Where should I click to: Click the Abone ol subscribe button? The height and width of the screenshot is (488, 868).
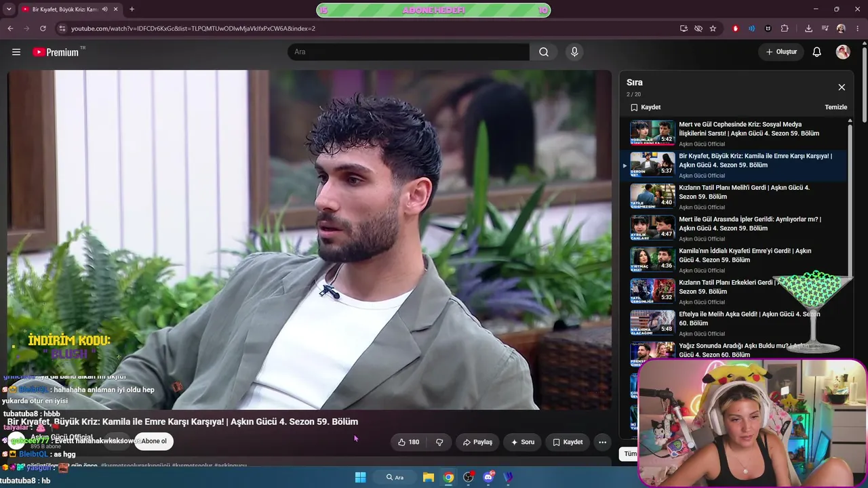[x=153, y=441]
